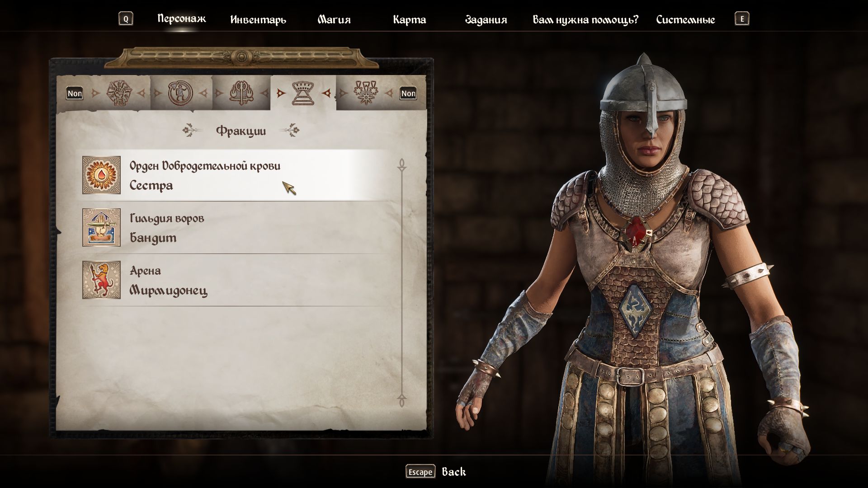Open the Инвентарь menu tab

tap(258, 19)
